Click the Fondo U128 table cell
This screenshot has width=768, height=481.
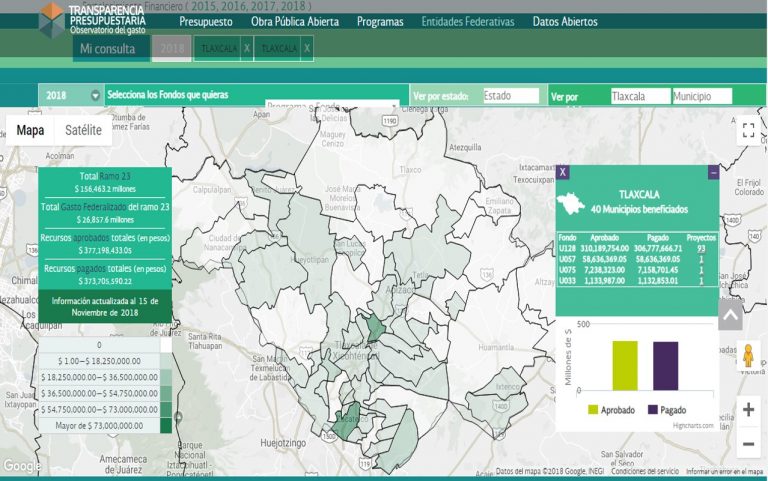tap(567, 248)
